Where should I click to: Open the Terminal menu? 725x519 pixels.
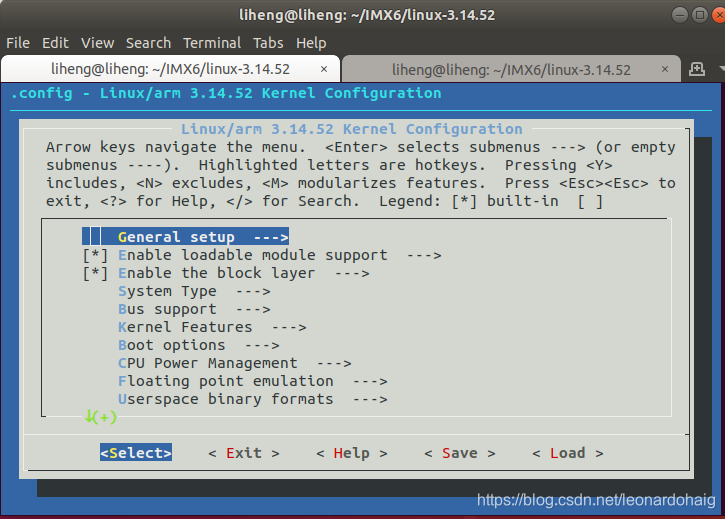(x=212, y=43)
